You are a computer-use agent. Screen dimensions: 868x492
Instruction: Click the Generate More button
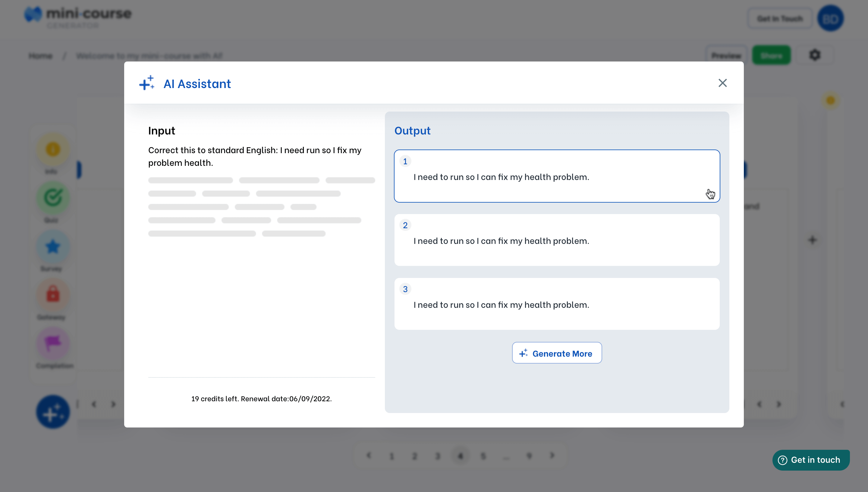[557, 353]
